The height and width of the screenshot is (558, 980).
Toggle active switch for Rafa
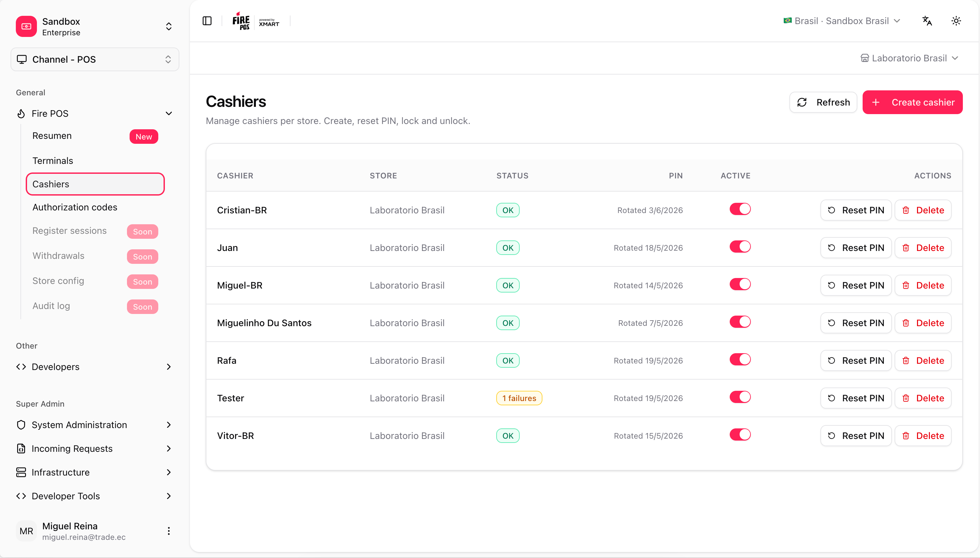pyautogui.click(x=740, y=359)
